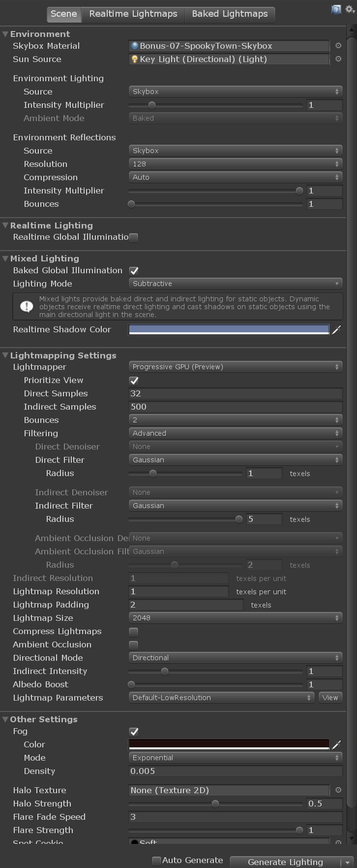Switch to the Realtime Lightmaps tab

tap(133, 14)
